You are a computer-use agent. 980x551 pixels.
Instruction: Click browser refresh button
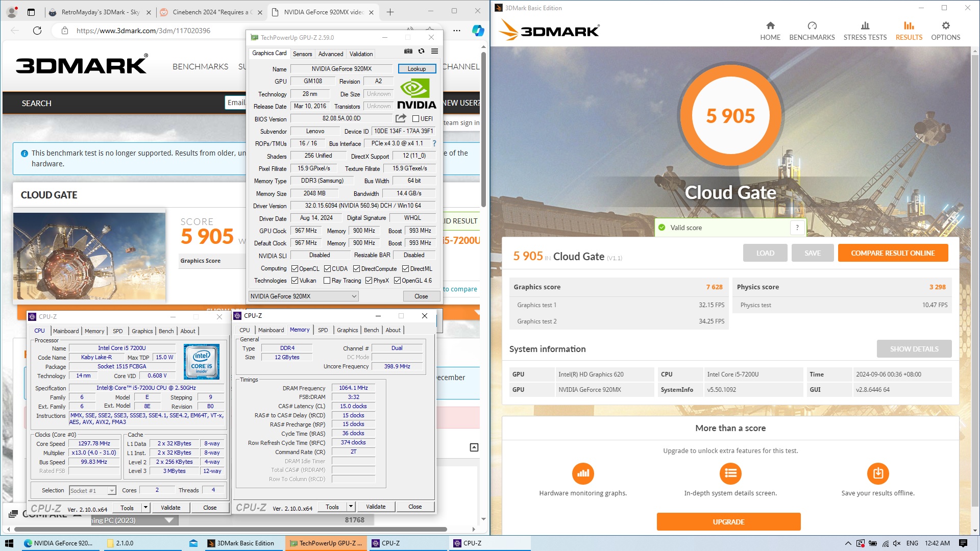(37, 31)
